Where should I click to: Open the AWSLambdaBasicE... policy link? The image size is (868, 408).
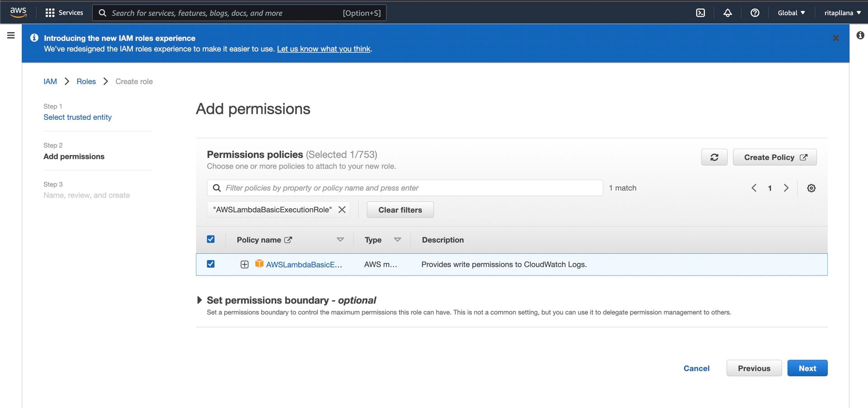click(x=304, y=265)
